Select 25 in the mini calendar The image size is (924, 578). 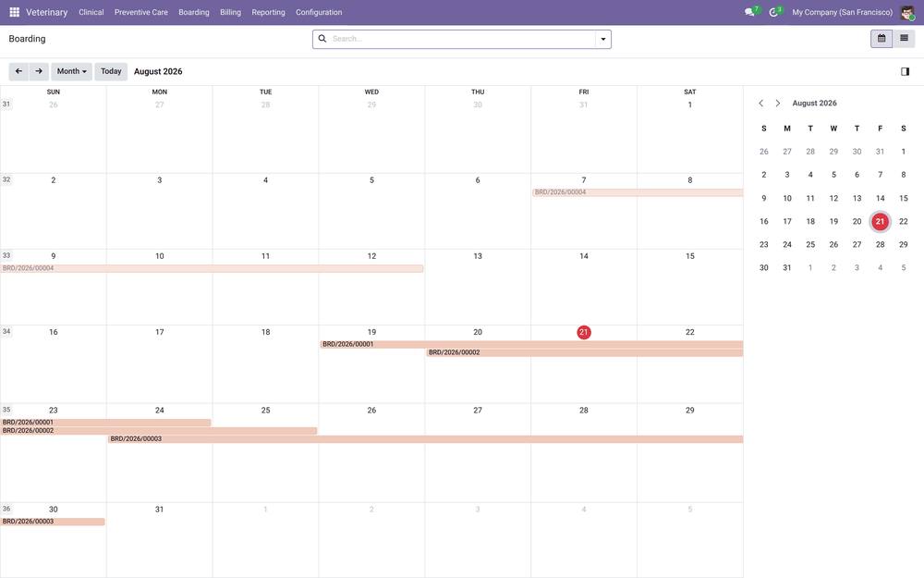(810, 244)
